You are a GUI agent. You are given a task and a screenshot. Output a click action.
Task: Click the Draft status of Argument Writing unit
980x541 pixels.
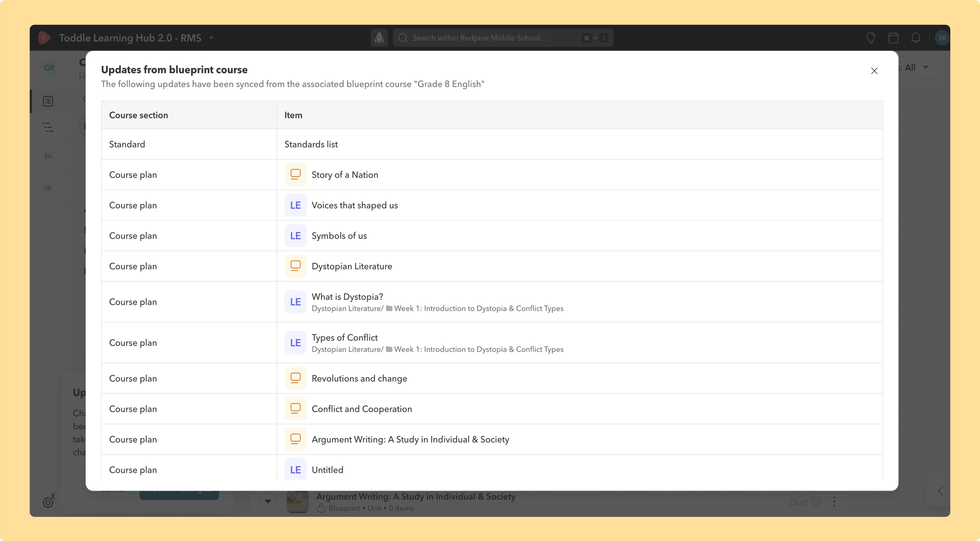click(804, 502)
